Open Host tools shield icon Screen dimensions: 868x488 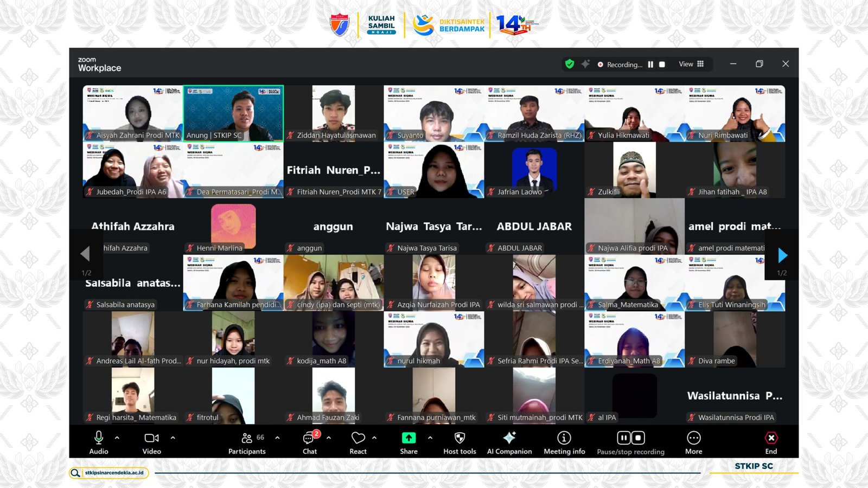(459, 442)
